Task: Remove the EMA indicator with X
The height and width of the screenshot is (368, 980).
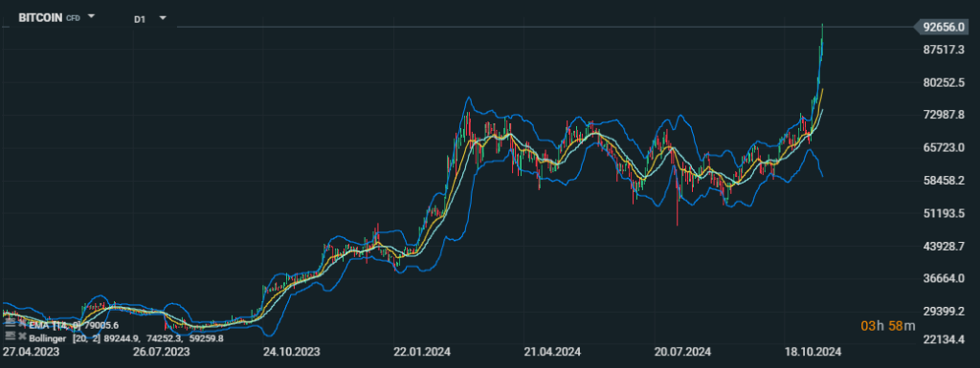Action: tap(23, 323)
